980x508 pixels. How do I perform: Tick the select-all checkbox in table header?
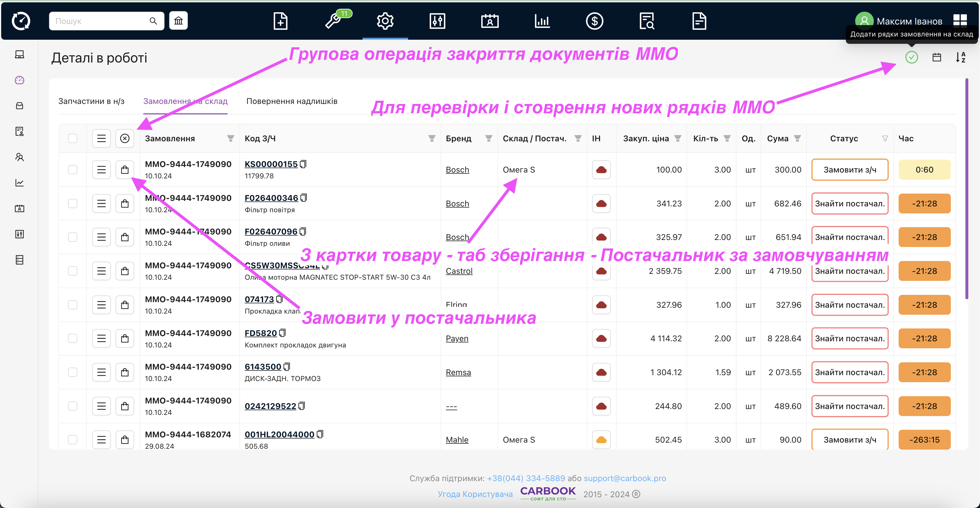click(73, 138)
